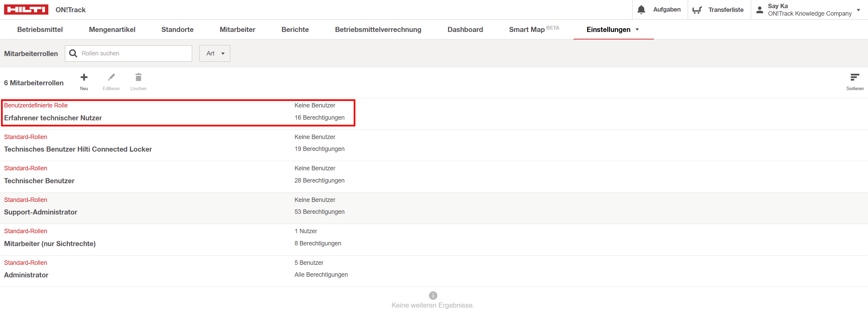Open the Transferliste cart icon
The image size is (868, 327).
(697, 10)
